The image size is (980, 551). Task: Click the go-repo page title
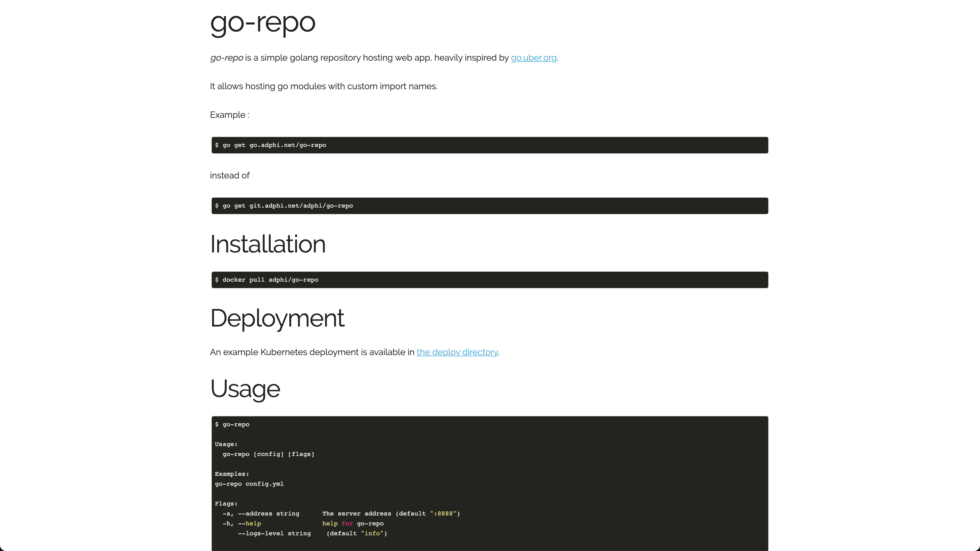(262, 22)
